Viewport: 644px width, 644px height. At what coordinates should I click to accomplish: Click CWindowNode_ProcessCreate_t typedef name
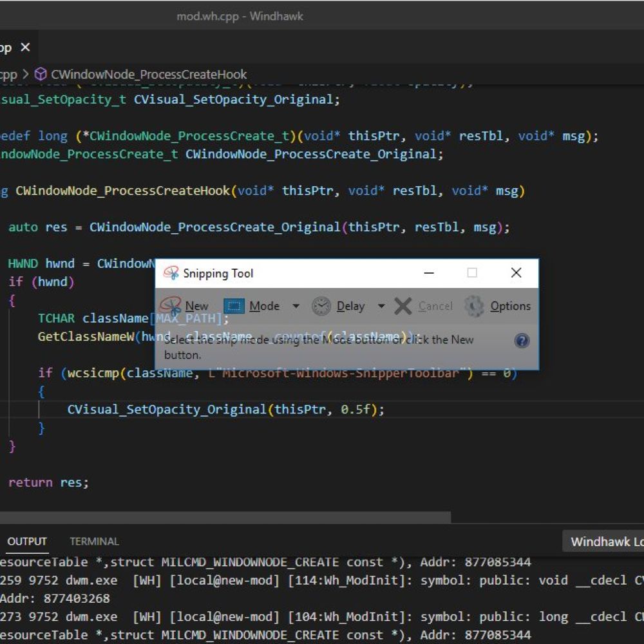tap(189, 136)
